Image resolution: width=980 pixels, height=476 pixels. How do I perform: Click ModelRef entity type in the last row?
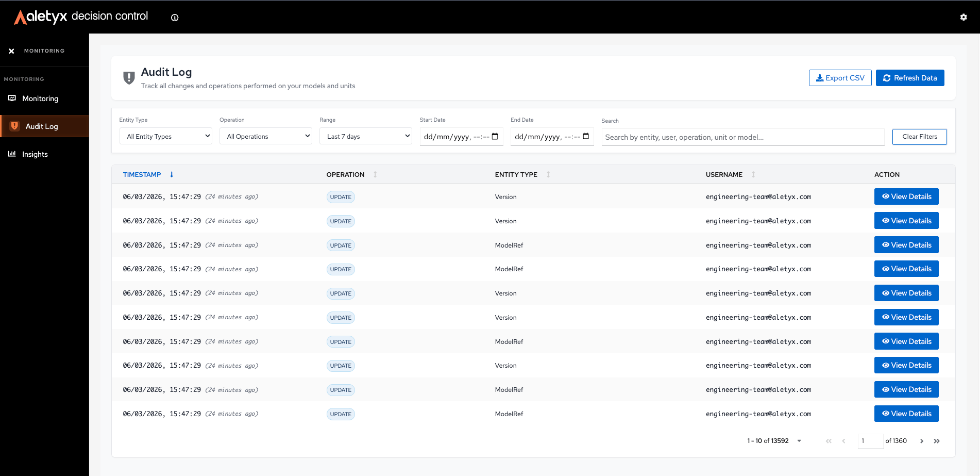(x=509, y=414)
